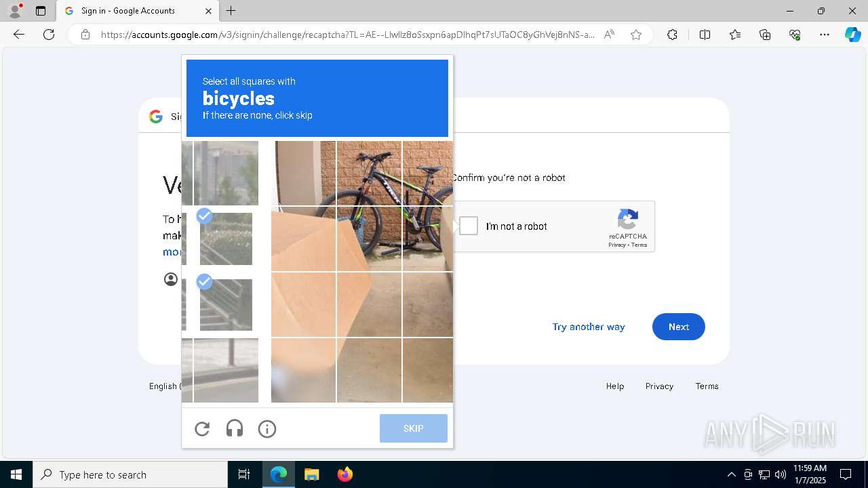Viewport: 868px width, 488px height.
Task: Select tile with bike pedals and chain
Action: [428, 239]
